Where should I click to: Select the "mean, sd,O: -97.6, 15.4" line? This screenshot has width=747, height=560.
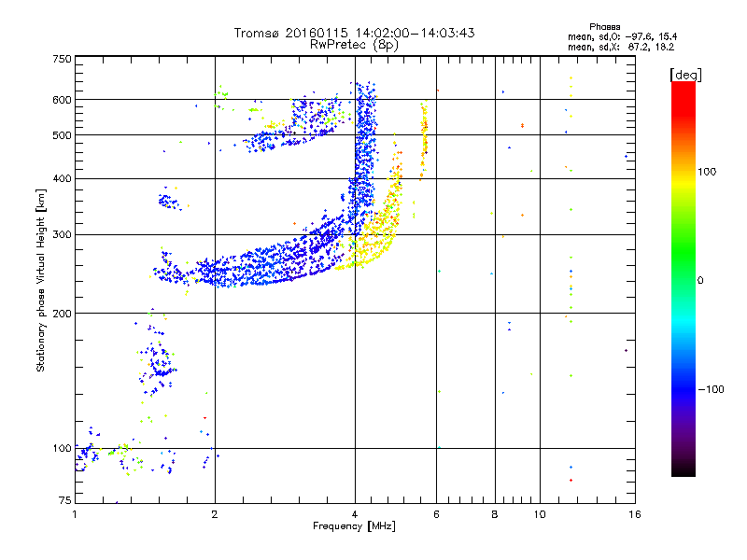tap(622, 36)
